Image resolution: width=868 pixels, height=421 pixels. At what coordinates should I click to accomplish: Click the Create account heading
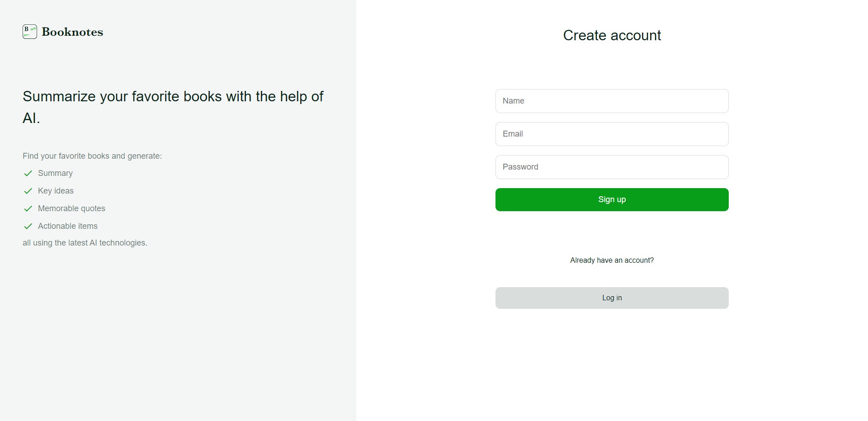612,35
